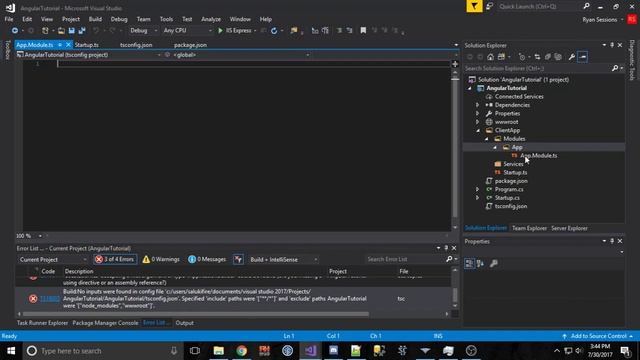Image resolution: width=640 pixels, height=360 pixels.
Task: Toggle auto-hide pin of the Solution Explorer panel
Action: 612,45
